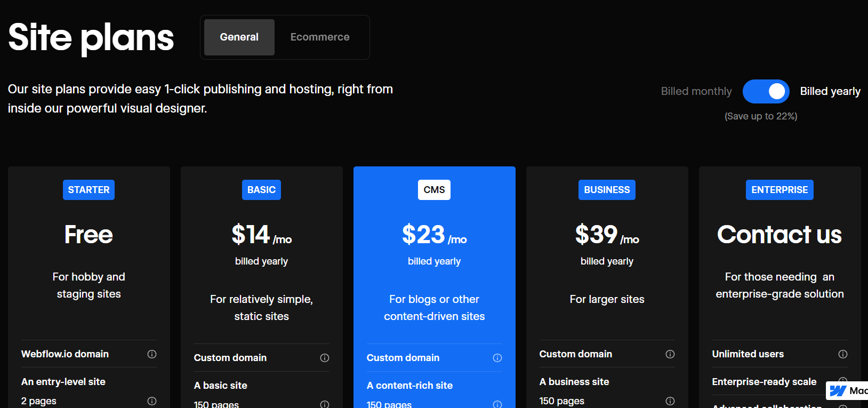
Task: Select Billed yearly option label
Action: tap(830, 92)
